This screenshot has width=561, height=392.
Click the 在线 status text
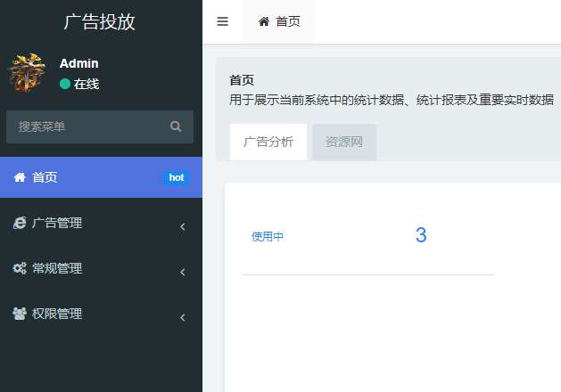87,85
